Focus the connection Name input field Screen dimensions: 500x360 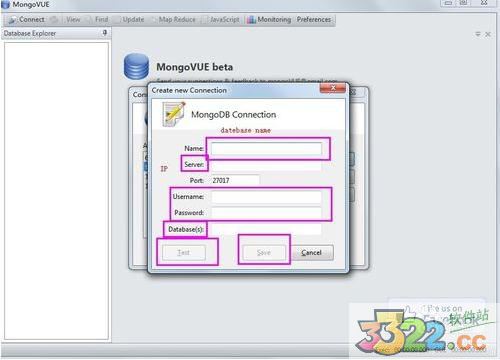(266, 149)
